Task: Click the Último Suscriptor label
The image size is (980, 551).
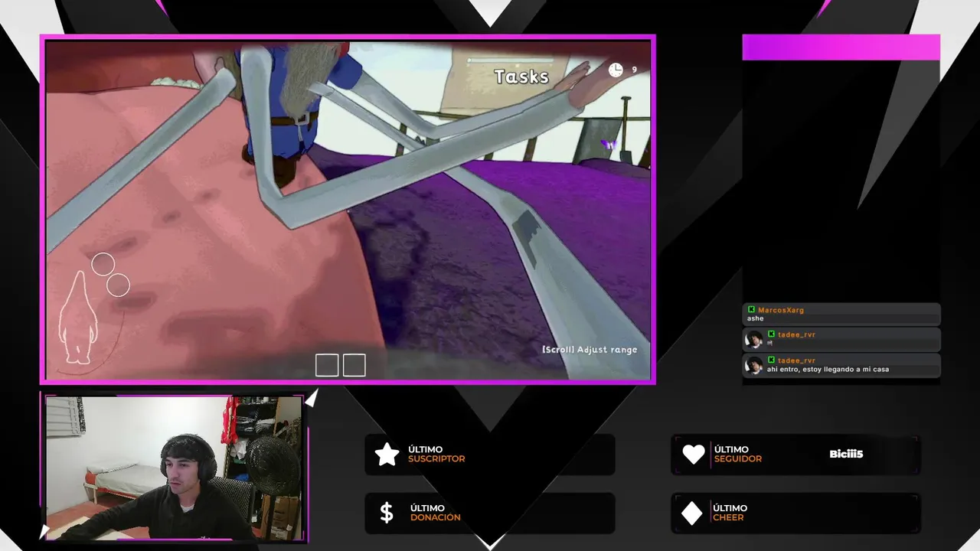Action: tap(436, 455)
